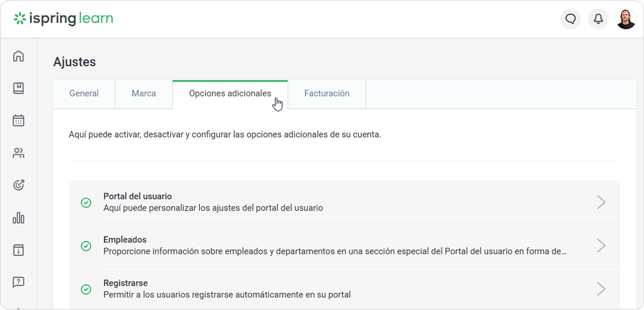Open the calendar icon in sidebar
This screenshot has height=310, width=644.
[18, 121]
